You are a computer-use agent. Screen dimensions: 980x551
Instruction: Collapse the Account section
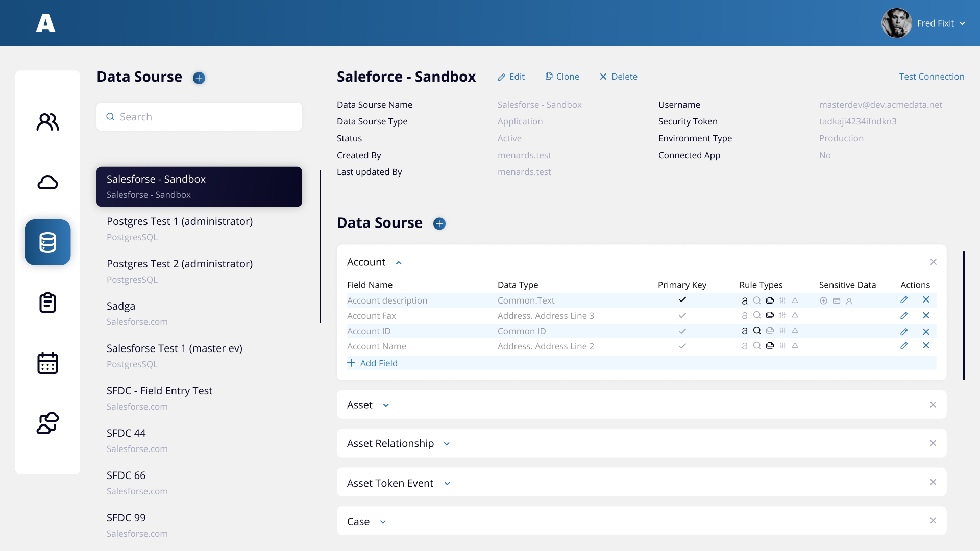point(399,263)
